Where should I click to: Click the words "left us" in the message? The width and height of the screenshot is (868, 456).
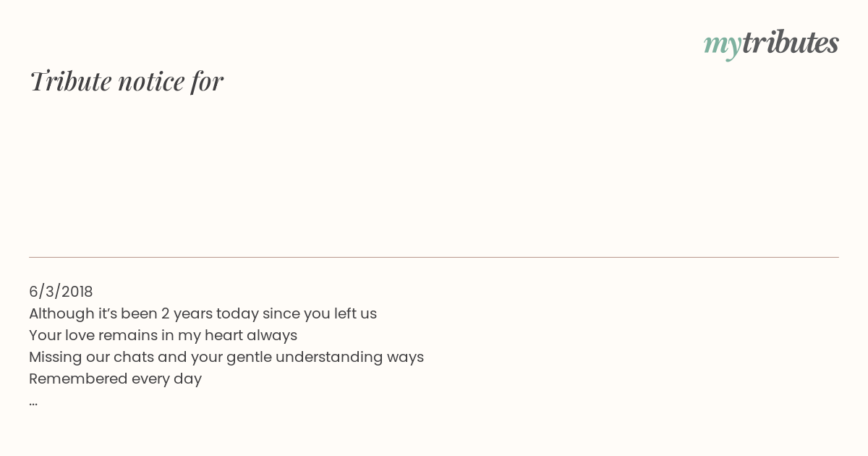[355, 313]
